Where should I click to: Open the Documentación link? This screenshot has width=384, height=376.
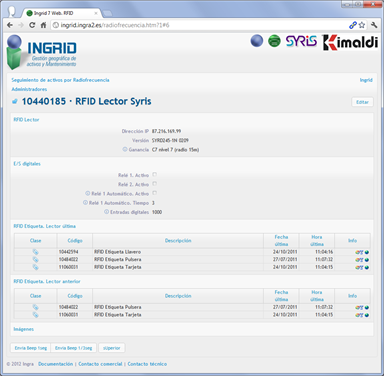55,364
